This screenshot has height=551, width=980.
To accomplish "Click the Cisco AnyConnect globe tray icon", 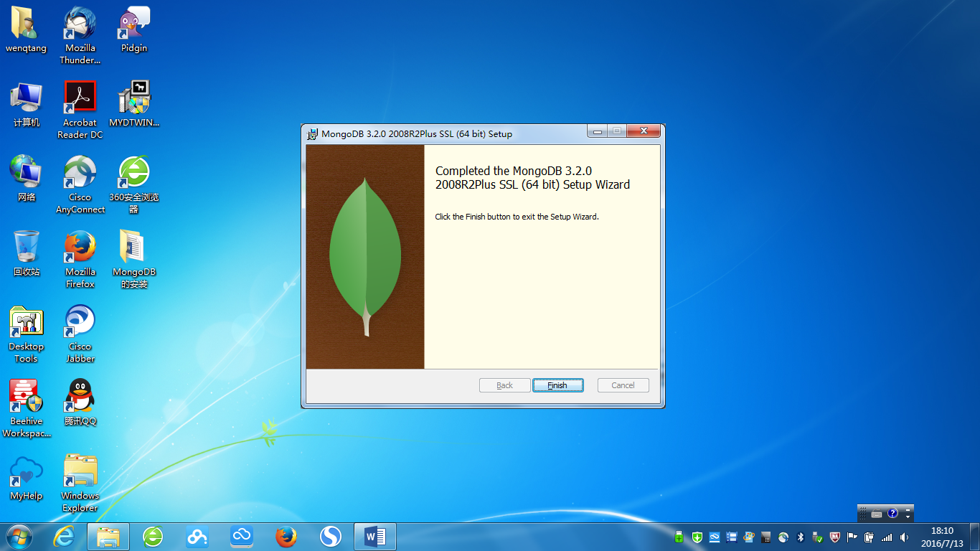I will [783, 537].
